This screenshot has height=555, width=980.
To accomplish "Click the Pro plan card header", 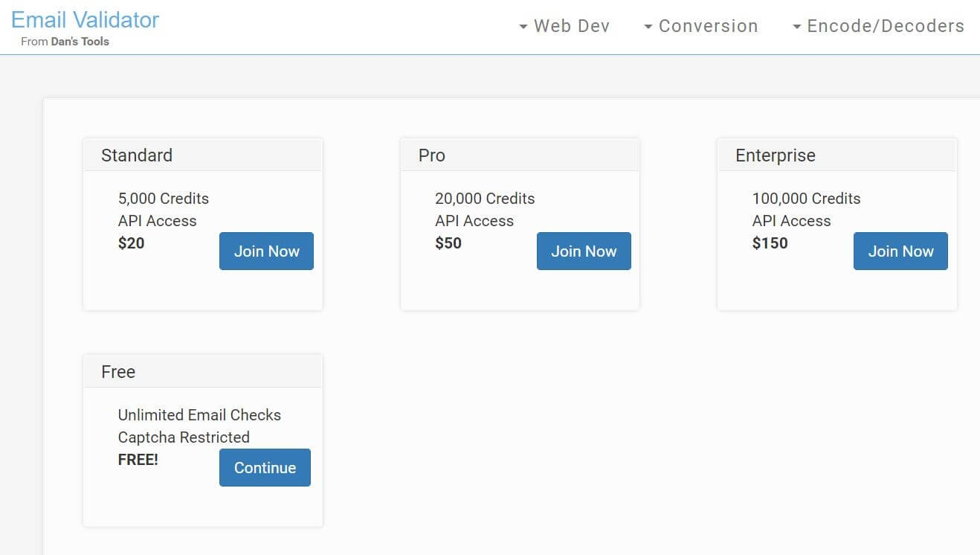I will [520, 155].
